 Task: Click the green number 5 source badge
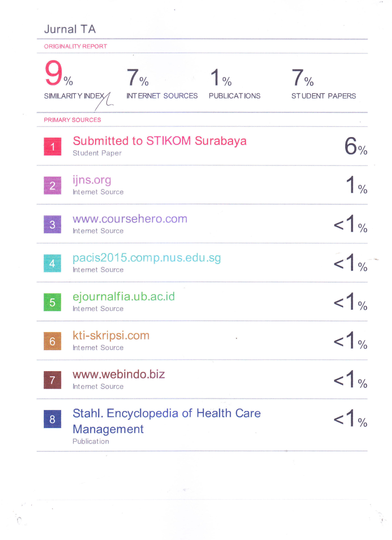[52, 302]
